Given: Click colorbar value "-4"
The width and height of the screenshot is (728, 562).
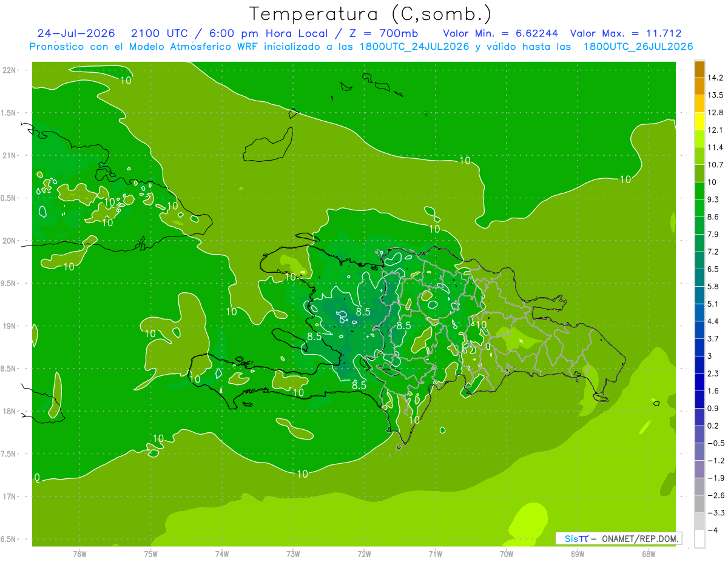Looking at the screenshot, I should [712, 530].
